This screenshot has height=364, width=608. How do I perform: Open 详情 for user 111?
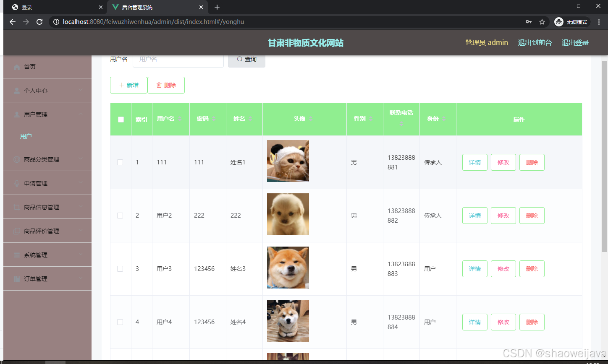(x=475, y=162)
